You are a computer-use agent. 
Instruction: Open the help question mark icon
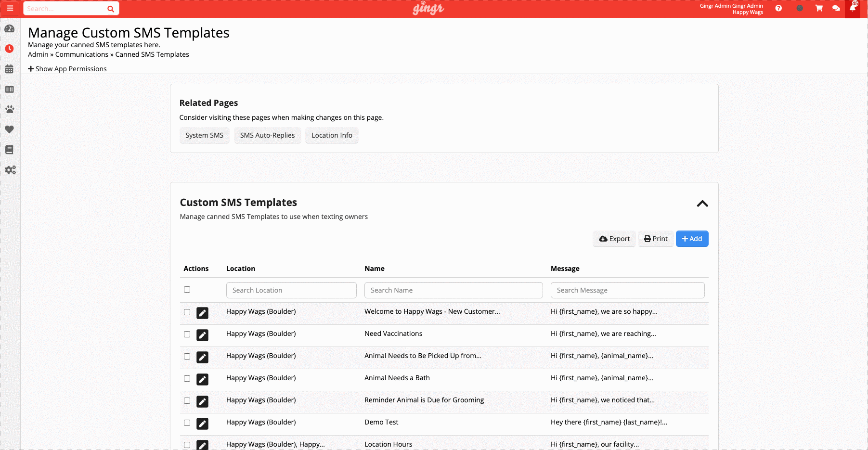point(778,8)
